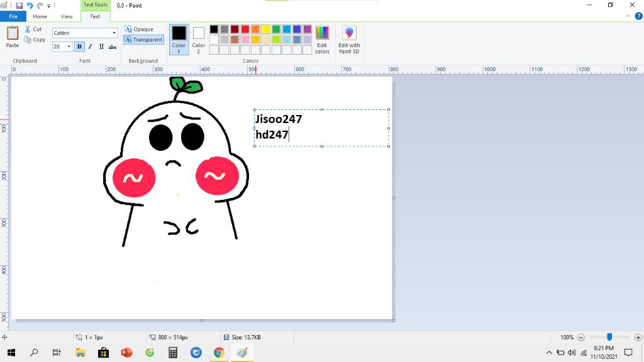Open Microsoft Store from the taskbar
The height and width of the screenshot is (362, 644).
[x=104, y=353]
